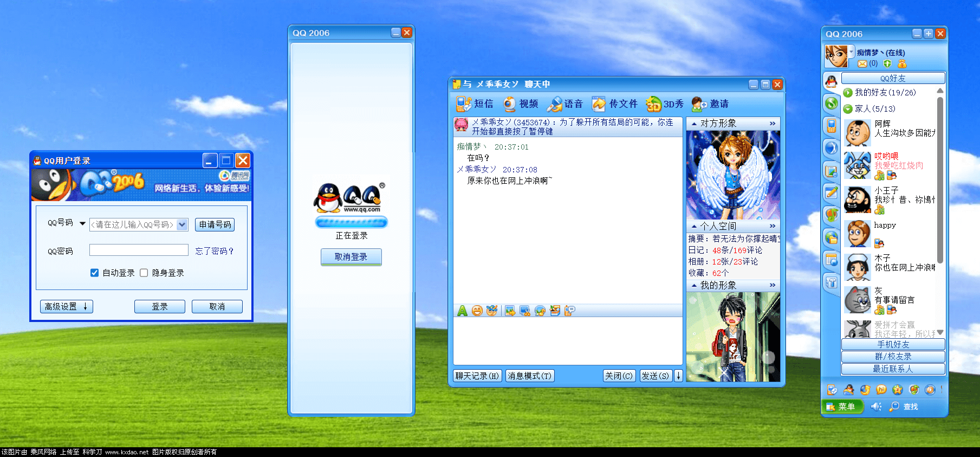Click the 取消登录 cancel login button
This screenshot has height=457, width=980.
[x=351, y=257]
